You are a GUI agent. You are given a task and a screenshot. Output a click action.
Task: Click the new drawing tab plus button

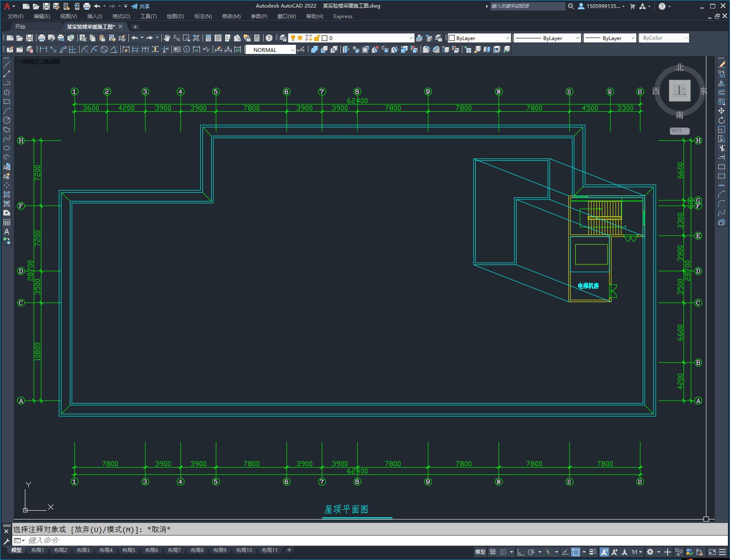135,27
